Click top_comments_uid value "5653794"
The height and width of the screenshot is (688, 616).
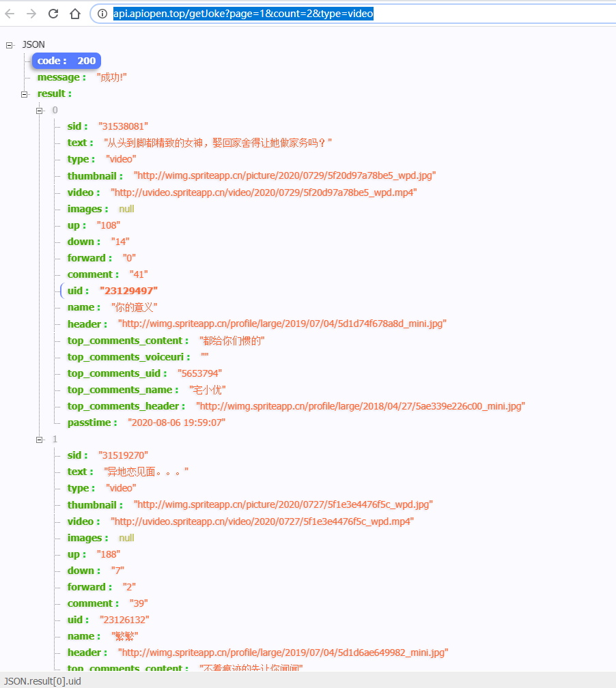pos(200,373)
